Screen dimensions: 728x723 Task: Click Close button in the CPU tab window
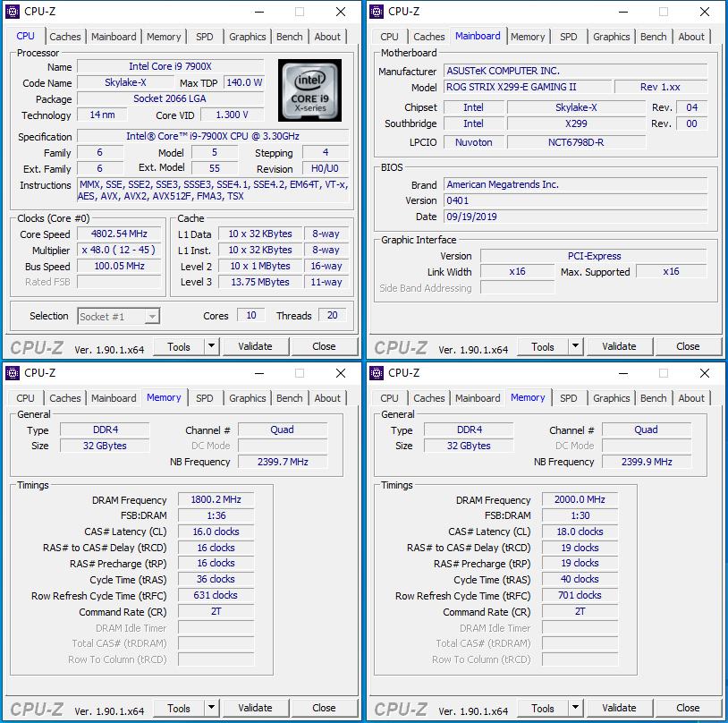point(324,346)
